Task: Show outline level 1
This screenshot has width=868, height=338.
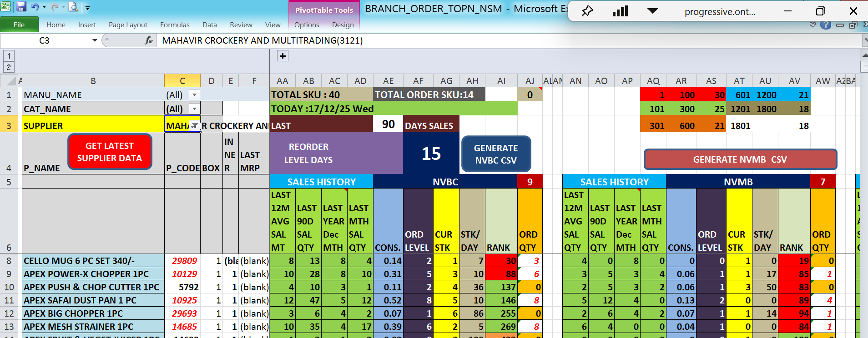Action: pos(9,56)
